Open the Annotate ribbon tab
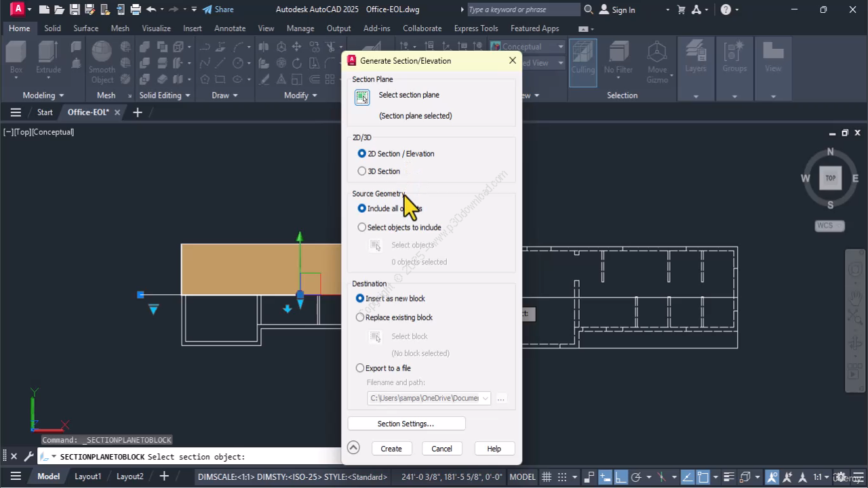Viewport: 868px width, 488px height. click(x=230, y=28)
